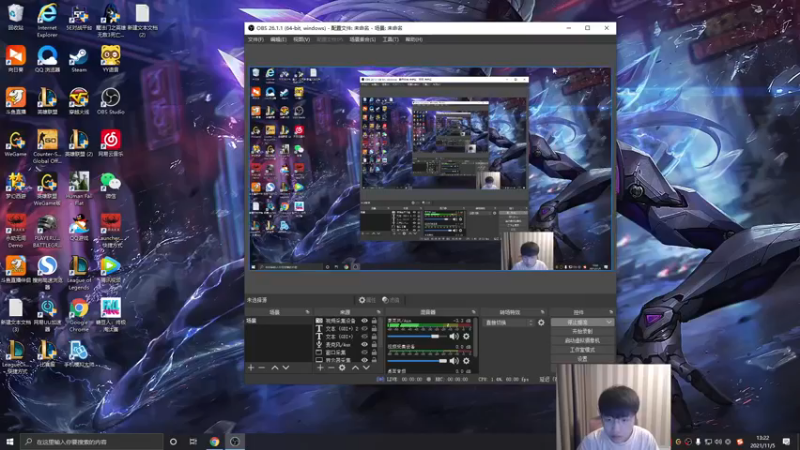800x450 pixels.
Task: Add a new source with plus icon
Action: [320, 367]
